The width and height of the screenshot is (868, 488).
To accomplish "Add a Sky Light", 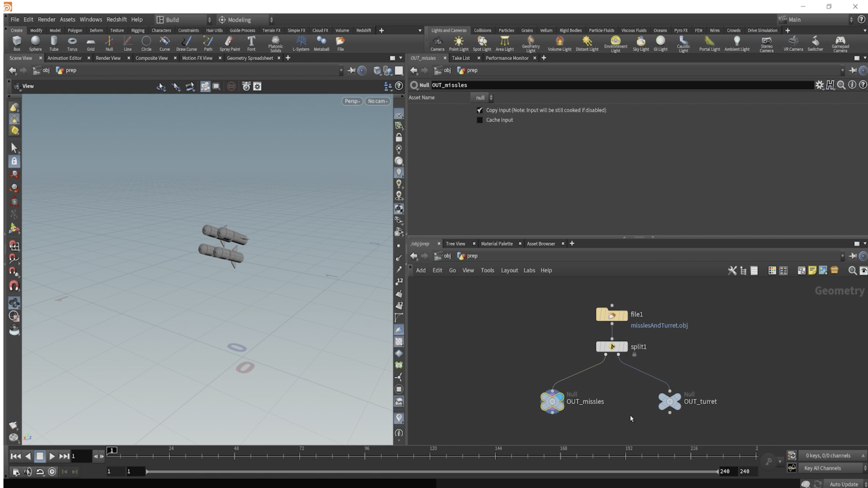I will point(641,44).
